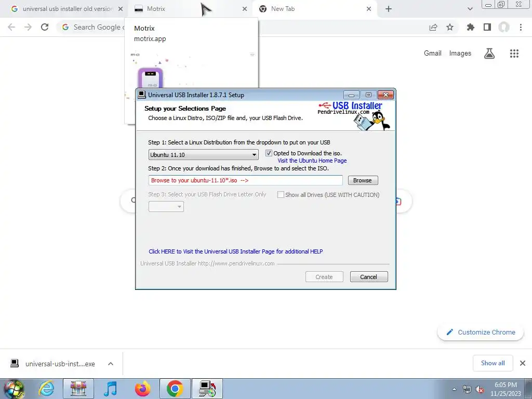Image resolution: width=532 pixels, height=399 pixels.
Task: Show all downloads
Action: [x=493, y=363]
